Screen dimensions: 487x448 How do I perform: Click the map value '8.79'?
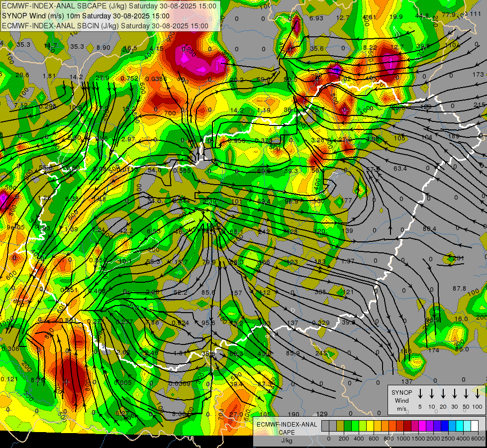(38, 380)
